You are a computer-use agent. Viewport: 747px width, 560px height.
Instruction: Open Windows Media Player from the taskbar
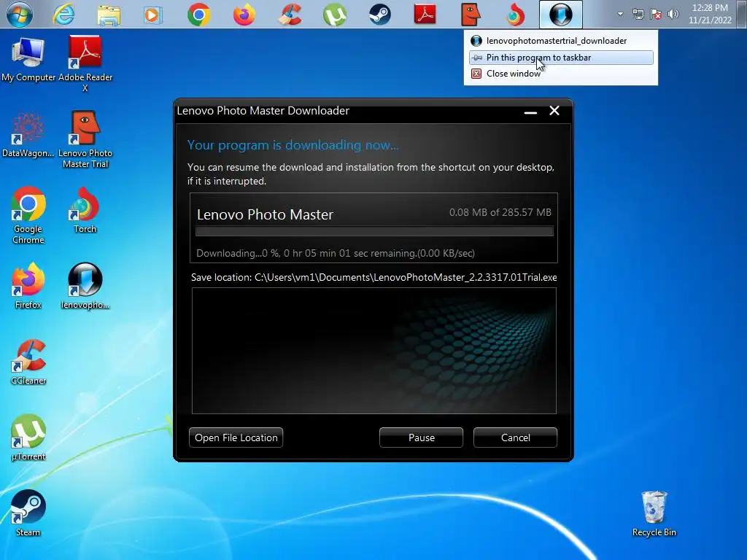point(153,15)
